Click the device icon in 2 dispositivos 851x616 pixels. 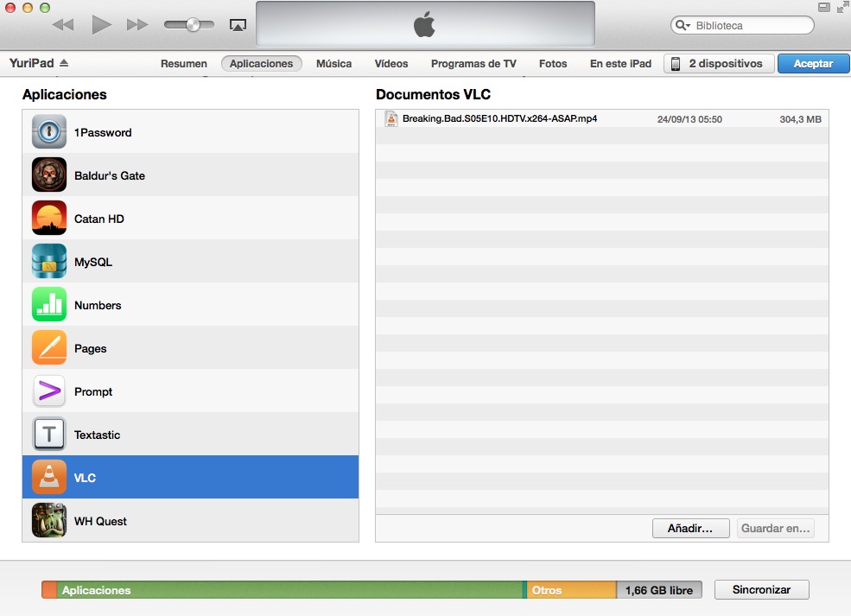coord(675,64)
